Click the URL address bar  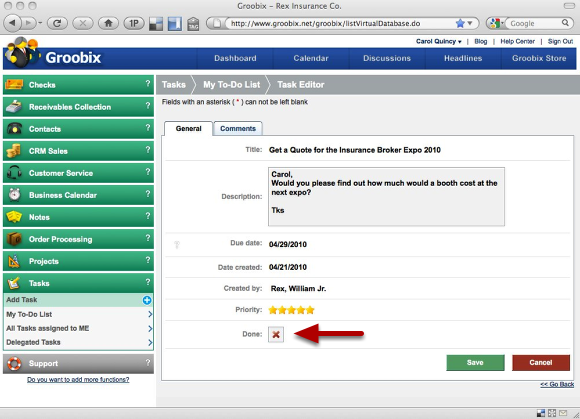(x=342, y=23)
